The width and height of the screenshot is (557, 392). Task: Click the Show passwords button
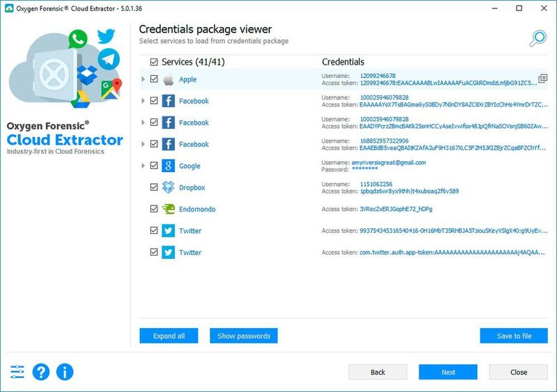[x=244, y=336]
